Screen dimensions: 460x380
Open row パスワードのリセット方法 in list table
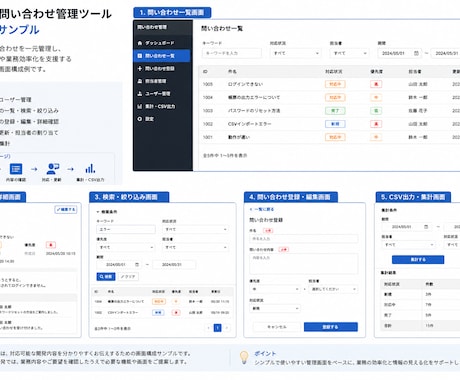tap(329, 110)
